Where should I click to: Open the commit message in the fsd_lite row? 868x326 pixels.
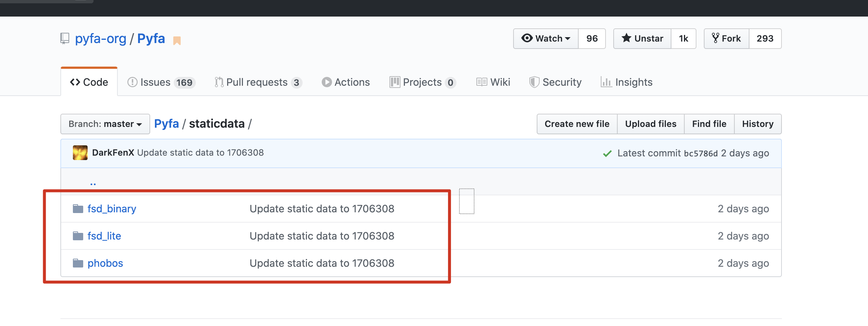click(x=322, y=236)
